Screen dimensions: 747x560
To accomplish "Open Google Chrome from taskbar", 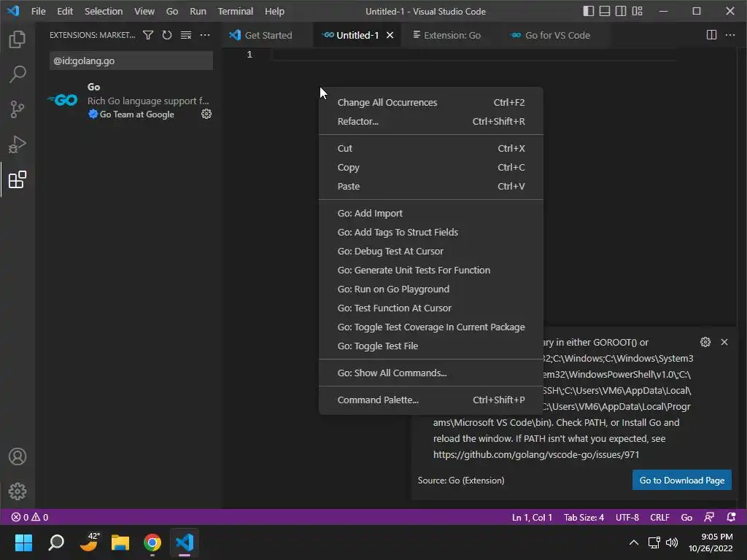I will (x=152, y=542).
